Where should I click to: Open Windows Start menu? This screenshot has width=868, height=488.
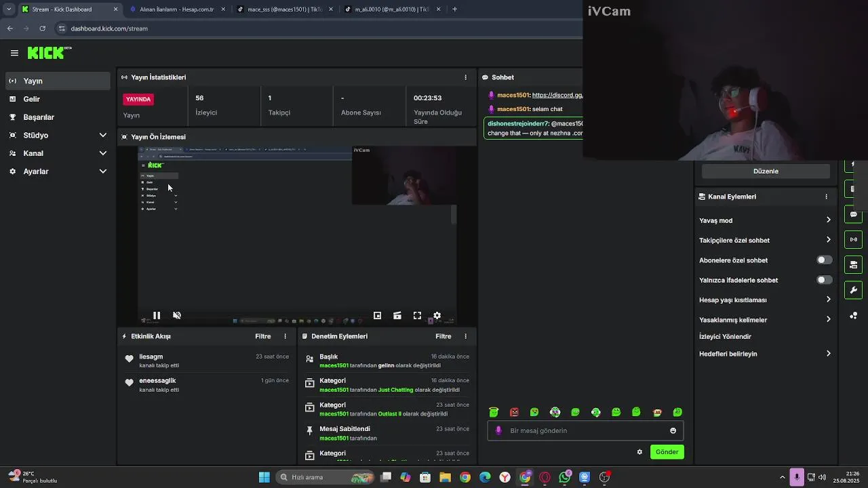point(264,477)
